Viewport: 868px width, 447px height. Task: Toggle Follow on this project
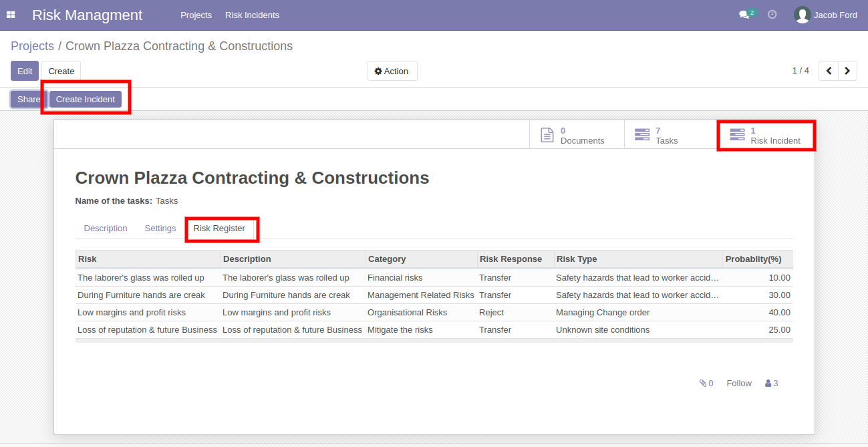click(739, 384)
